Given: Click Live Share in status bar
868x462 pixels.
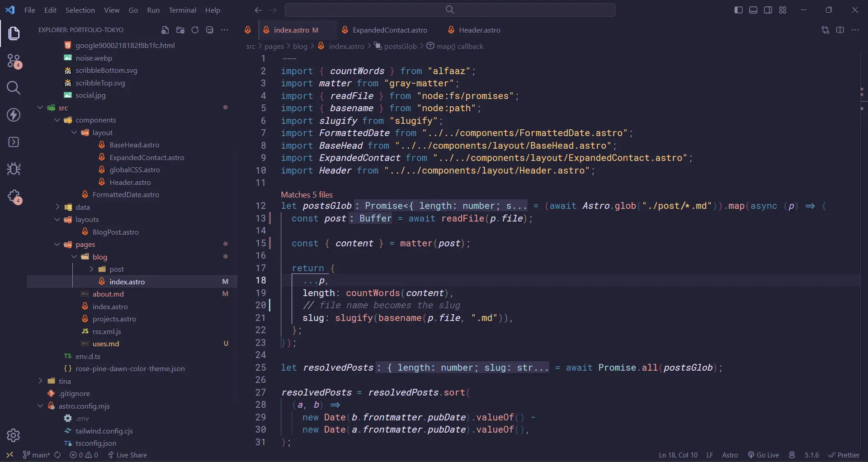Looking at the screenshot, I should (127, 455).
